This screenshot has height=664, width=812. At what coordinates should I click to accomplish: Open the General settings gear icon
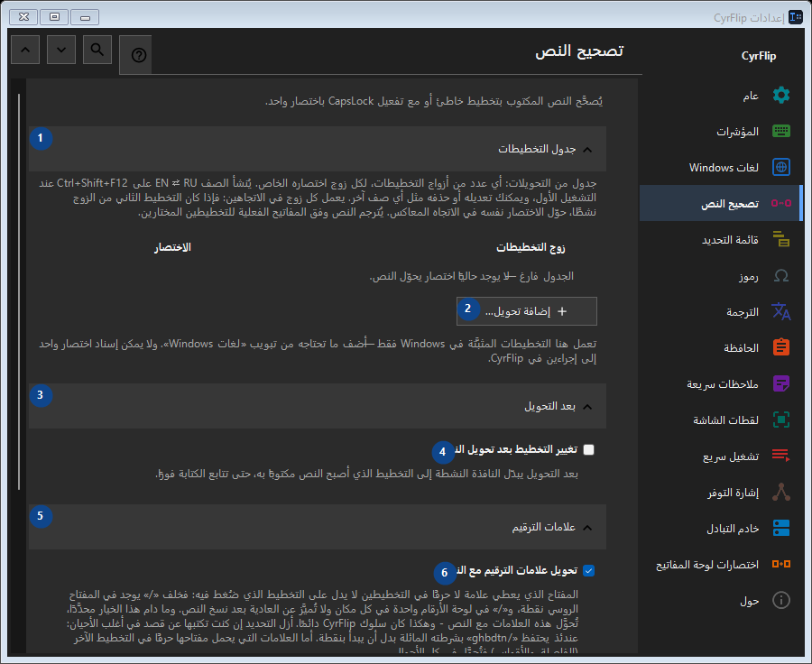point(781,96)
